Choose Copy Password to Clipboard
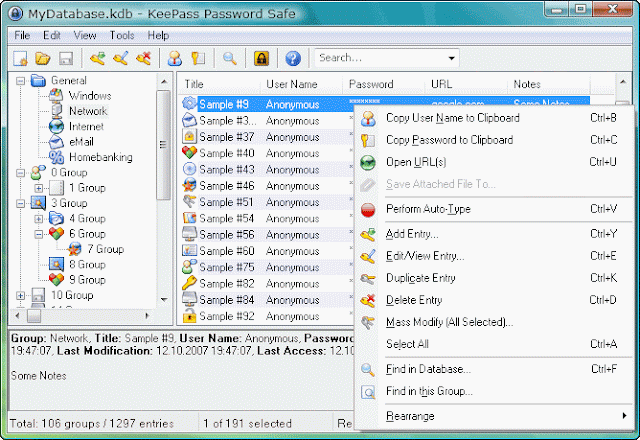Image resolution: width=640 pixels, height=440 pixels. [x=493, y=140]
